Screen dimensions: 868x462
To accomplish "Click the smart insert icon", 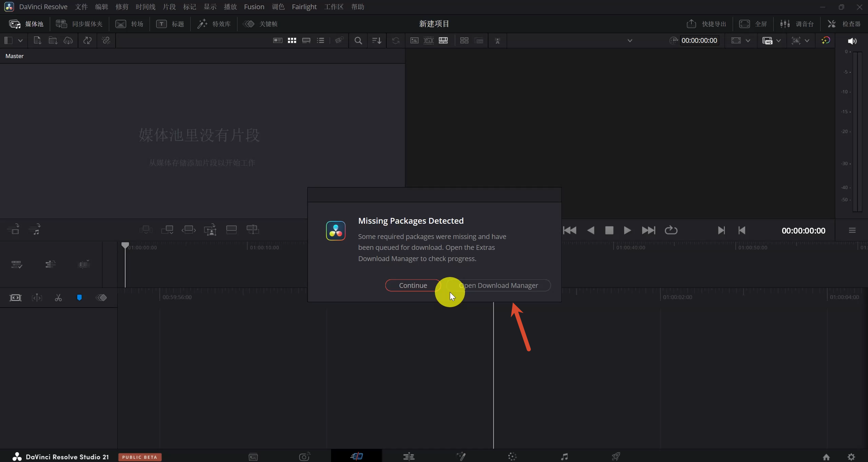I will point(146,230).
